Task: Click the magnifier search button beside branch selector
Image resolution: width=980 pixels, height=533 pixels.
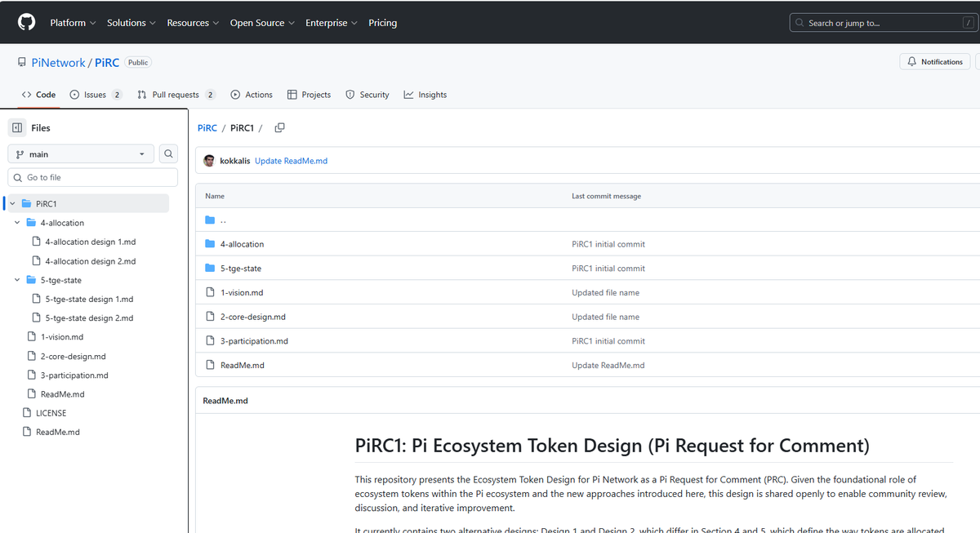Action: tap(168, 154)
